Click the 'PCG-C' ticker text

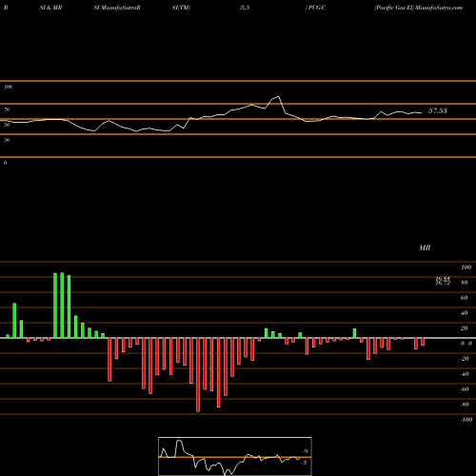(317, 8)
